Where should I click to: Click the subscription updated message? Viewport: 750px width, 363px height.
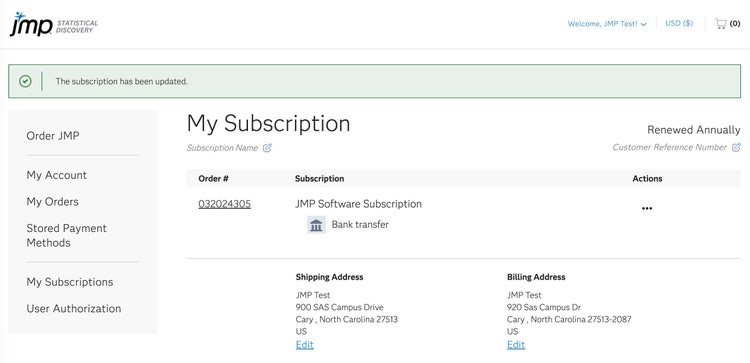click(x=121, y=81)
